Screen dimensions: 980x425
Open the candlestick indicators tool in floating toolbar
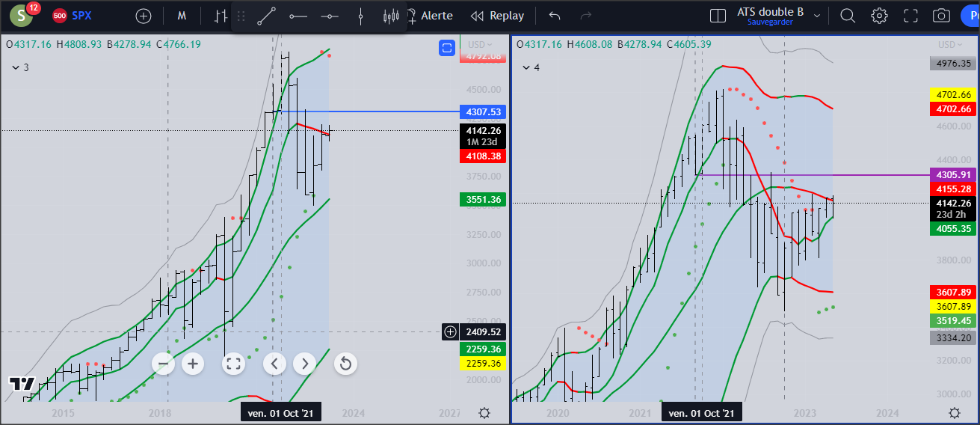pyautogui.click(x=391, y=16)
